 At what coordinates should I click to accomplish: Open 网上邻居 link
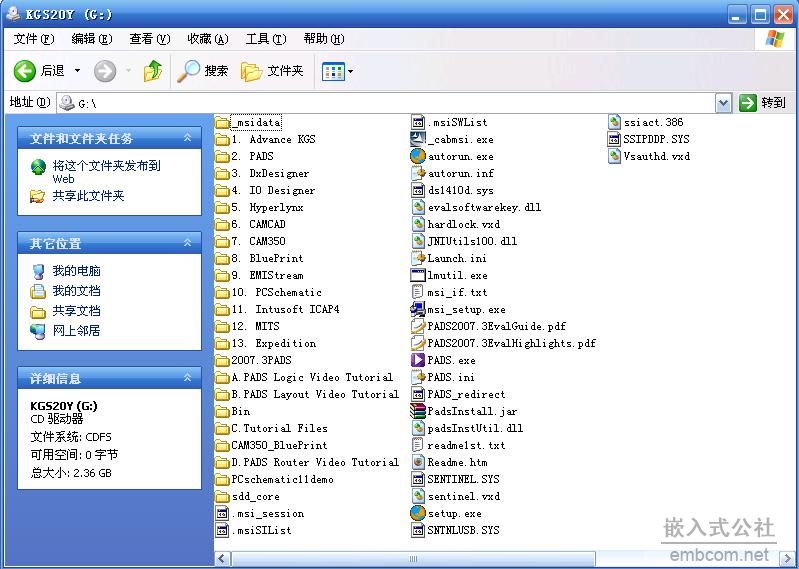click(x=76, y=331)
